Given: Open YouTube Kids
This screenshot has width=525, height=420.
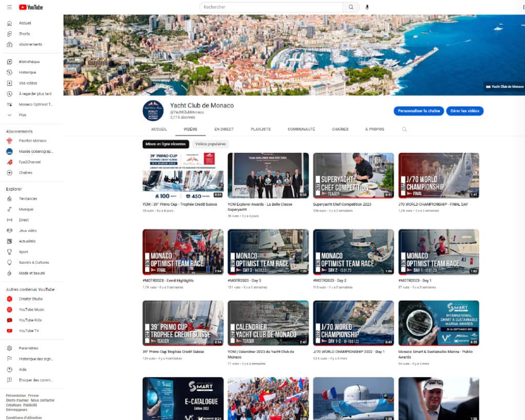Looking at the screenshot, I should point(30,320).
